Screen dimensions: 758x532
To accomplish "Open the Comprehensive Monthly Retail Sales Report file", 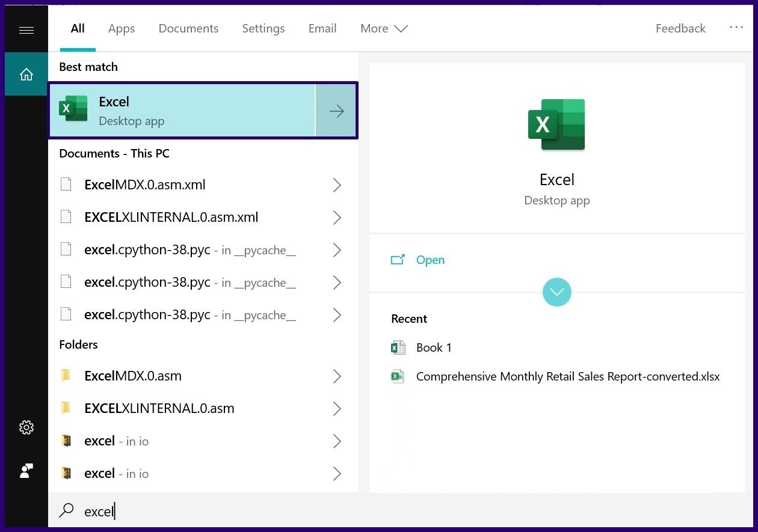I will 567,377.
